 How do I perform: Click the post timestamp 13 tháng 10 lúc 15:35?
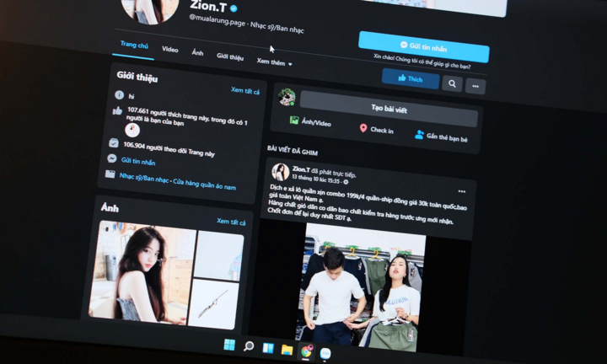point(315,179)
